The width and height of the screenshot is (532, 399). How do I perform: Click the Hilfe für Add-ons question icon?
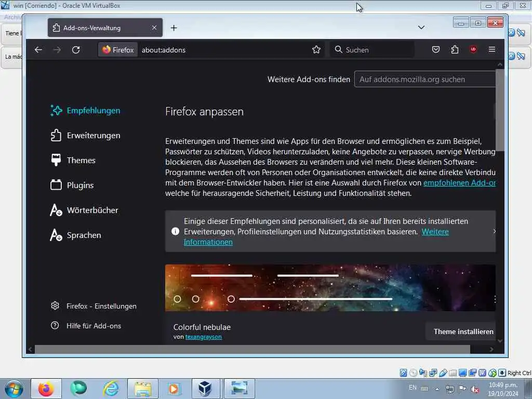(55, 326)
